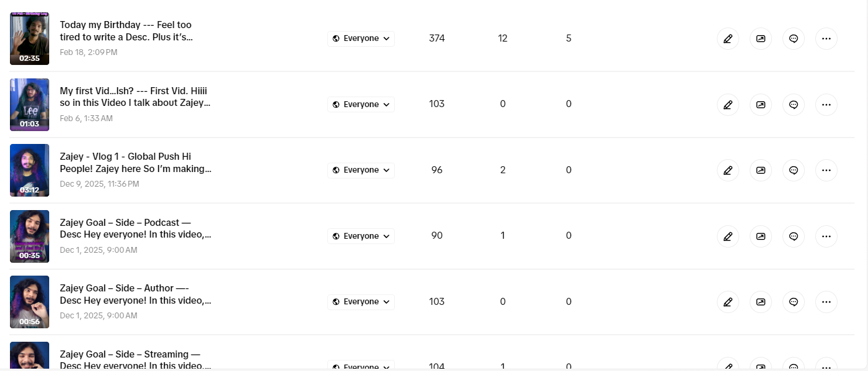Edit the Zajey Vlog 1 Global Push post
The image size is (868, 371).
(x=727, y=170)
